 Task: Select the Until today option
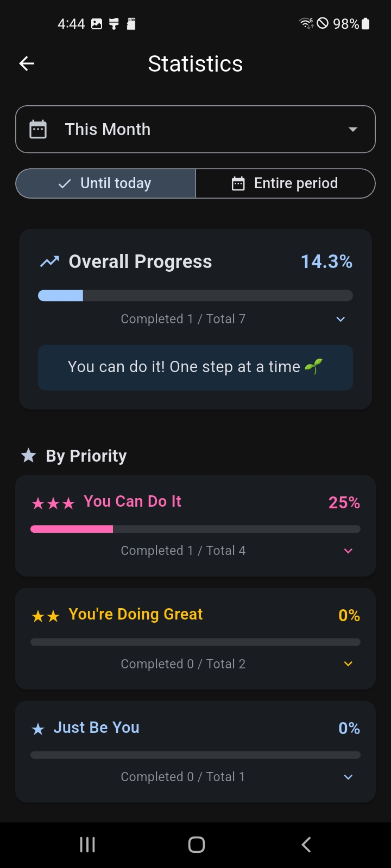(106, 183)
